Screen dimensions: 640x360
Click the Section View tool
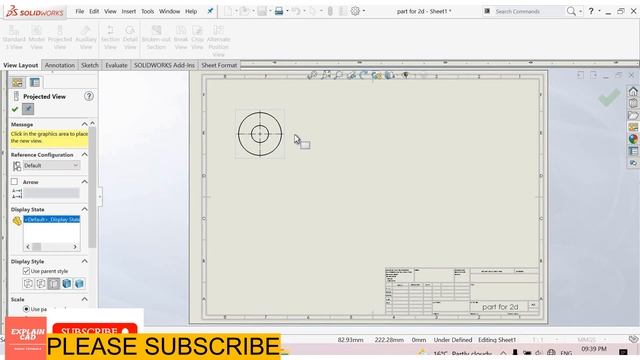click(x=110, y=38)
